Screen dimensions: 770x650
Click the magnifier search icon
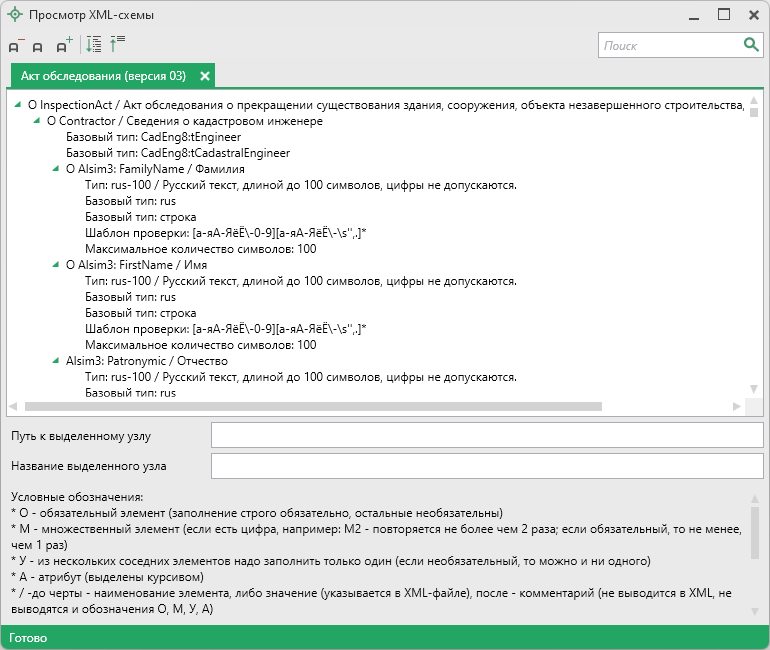751,45
